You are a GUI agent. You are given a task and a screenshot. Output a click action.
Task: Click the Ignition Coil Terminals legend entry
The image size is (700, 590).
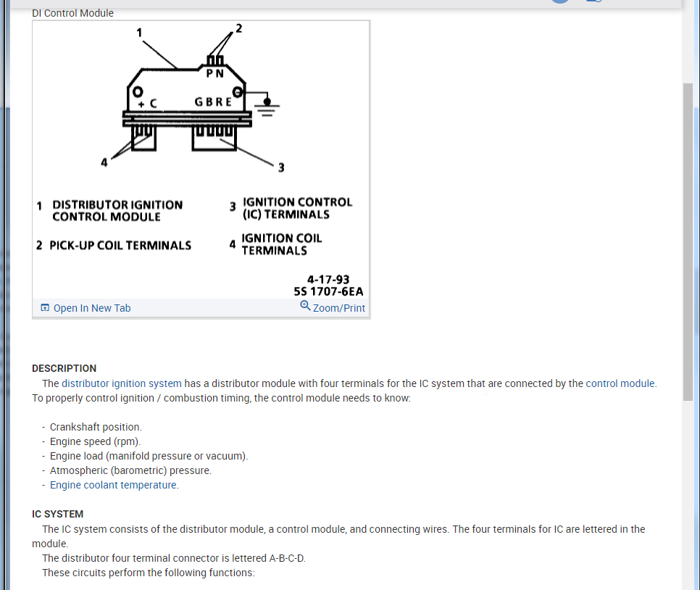pos(275,244)
